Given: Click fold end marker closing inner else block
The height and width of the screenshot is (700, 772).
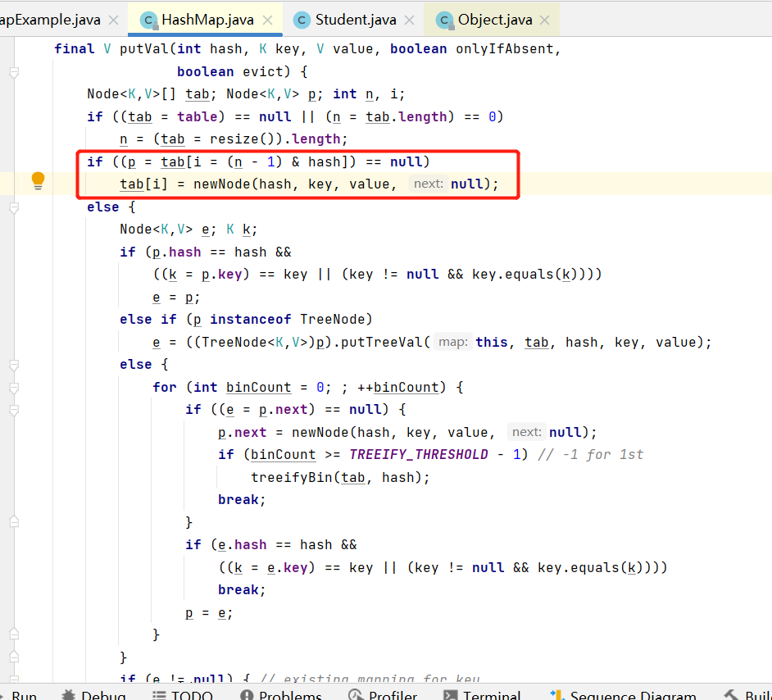Looking at the screenshot, I should pos(14,657).
